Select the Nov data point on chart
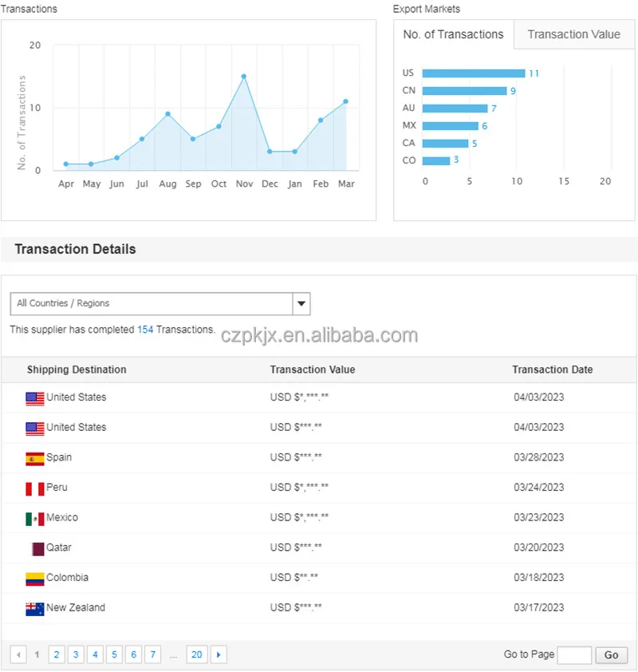 pyautogui.click(x=244, y=77)
